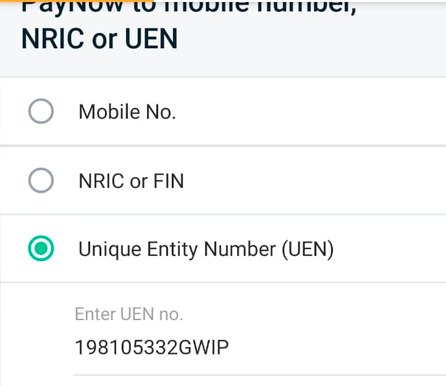The image size is (446, 386).
Task: Click the selected UEN green radio button
Action: pyautogui.click(x=41, y=248)
